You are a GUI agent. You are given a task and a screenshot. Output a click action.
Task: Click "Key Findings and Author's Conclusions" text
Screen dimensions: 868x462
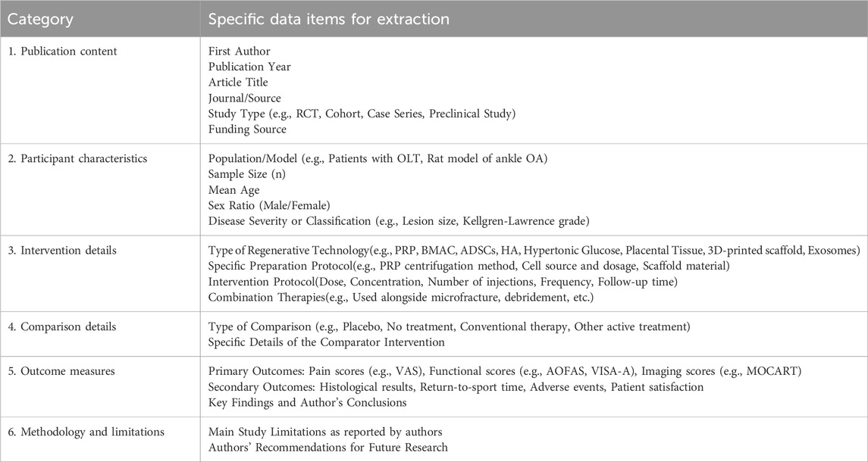307,403
